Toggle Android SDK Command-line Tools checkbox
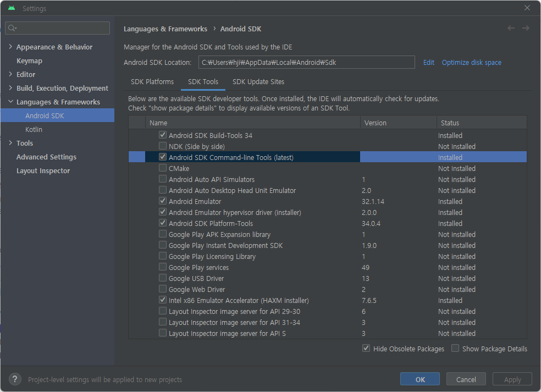This screenshot has width=541, height=392. click(x=163, y=157)
